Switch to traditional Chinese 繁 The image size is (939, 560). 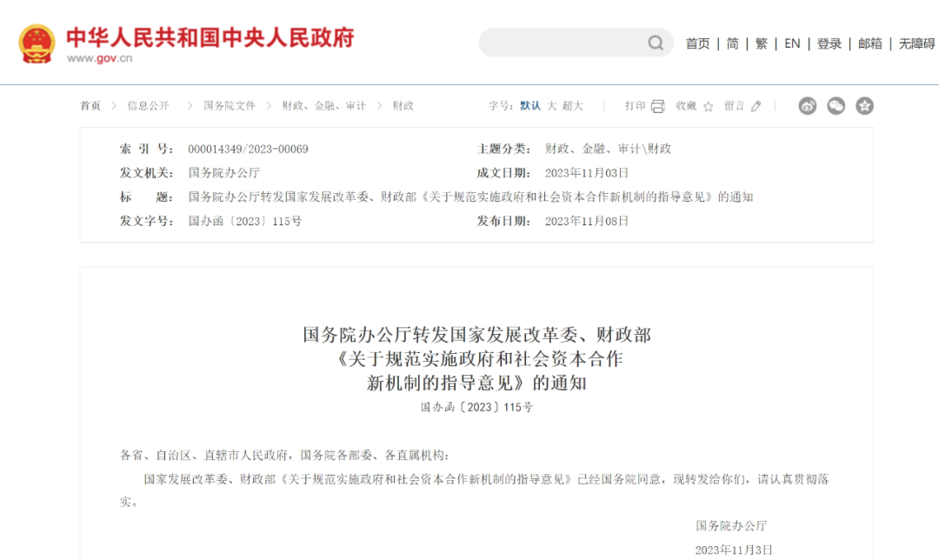point(762,43)
